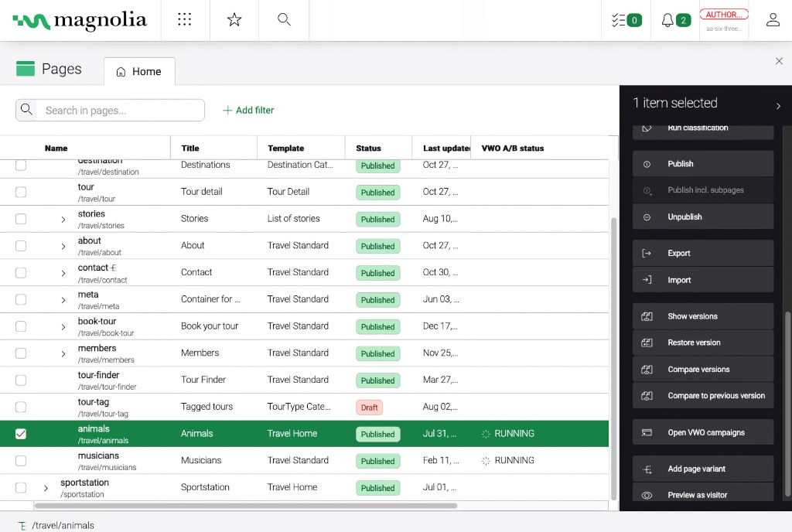
Task: Focus the Search in pages field
Action: (120, 111)
